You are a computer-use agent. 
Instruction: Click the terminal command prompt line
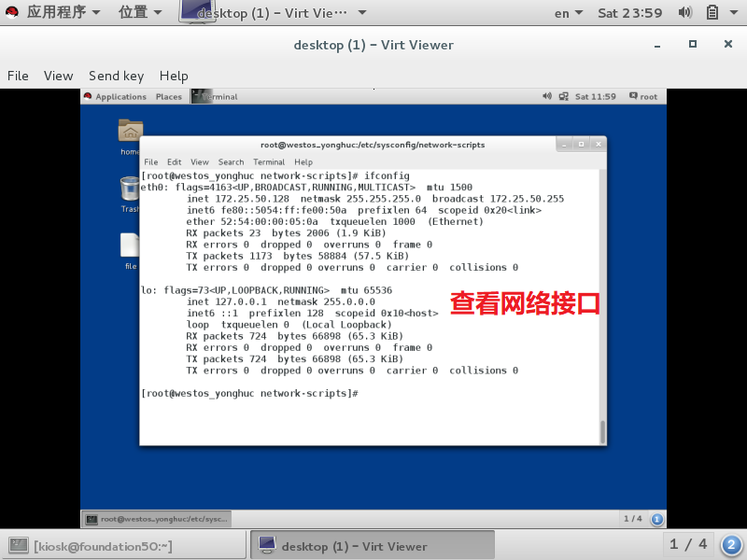click(249, 393)
